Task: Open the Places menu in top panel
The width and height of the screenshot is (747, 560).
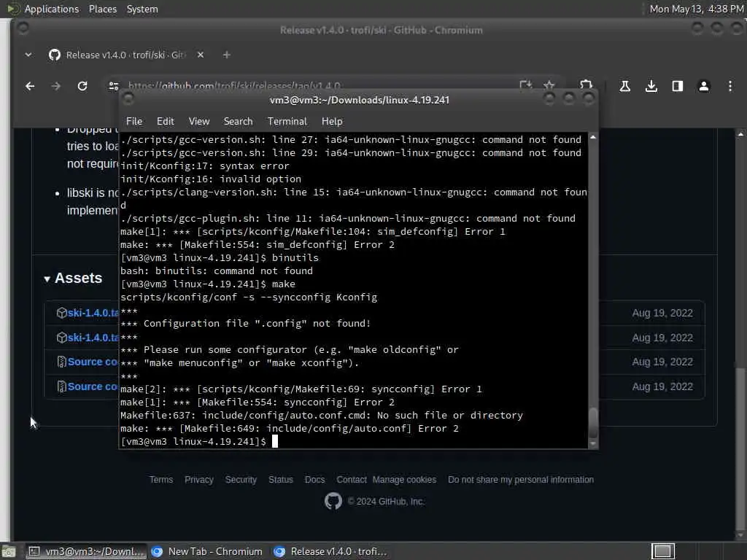Action: 102,9
